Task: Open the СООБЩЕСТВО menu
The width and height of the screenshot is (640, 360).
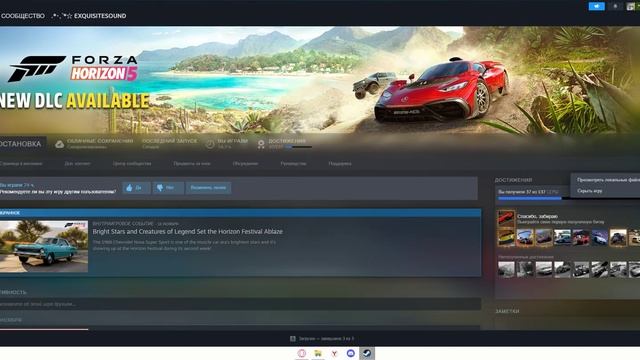Action: click(x=23, y=16)
